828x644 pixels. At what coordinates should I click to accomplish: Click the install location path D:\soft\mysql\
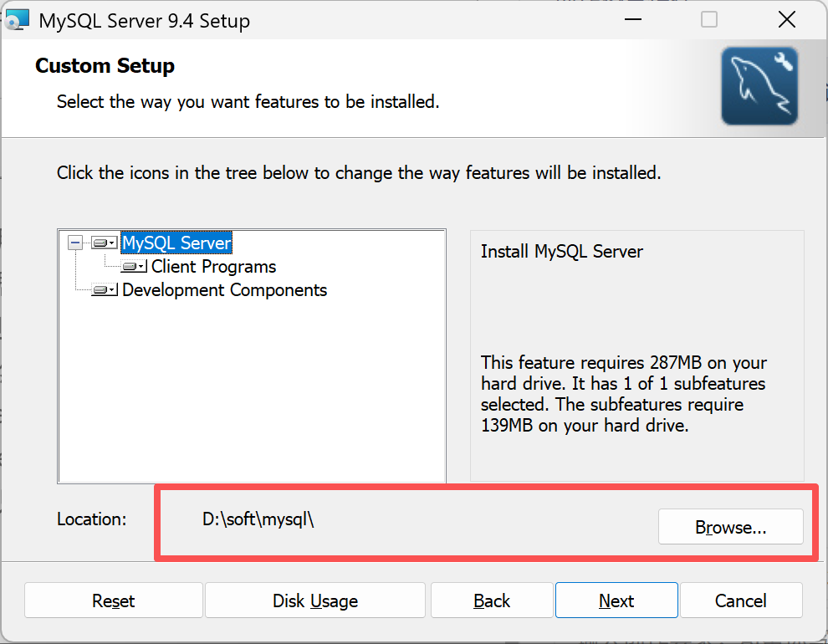pyautogui.click(x=258, y=519)
